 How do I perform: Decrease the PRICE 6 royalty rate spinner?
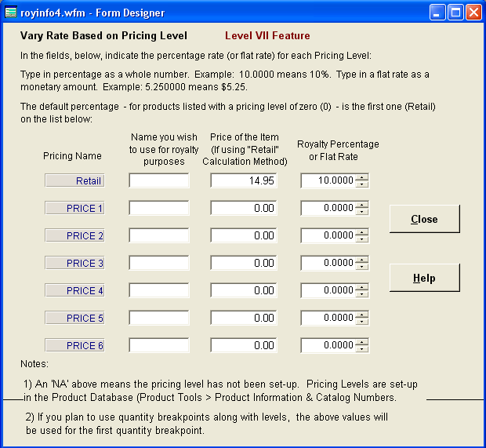[361, 349]
